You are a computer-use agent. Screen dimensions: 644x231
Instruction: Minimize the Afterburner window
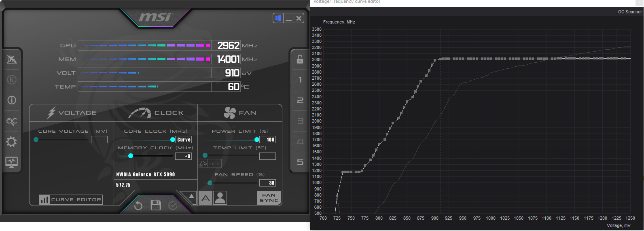point(288,18)
